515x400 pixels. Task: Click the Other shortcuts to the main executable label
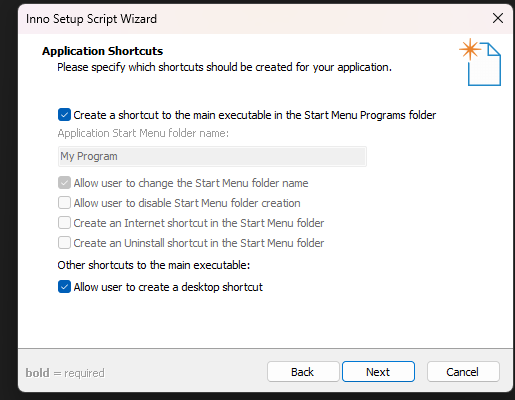(x=154, y=265)
